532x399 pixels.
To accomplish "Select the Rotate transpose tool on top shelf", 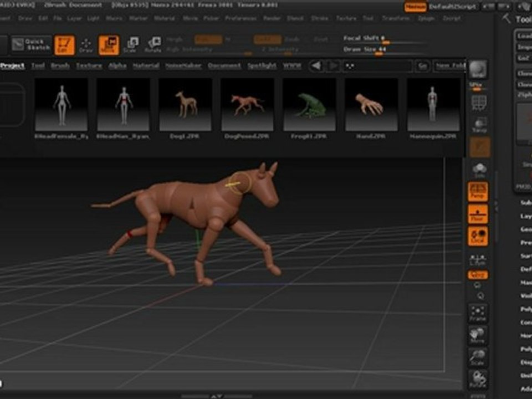I will pos(154,45).
